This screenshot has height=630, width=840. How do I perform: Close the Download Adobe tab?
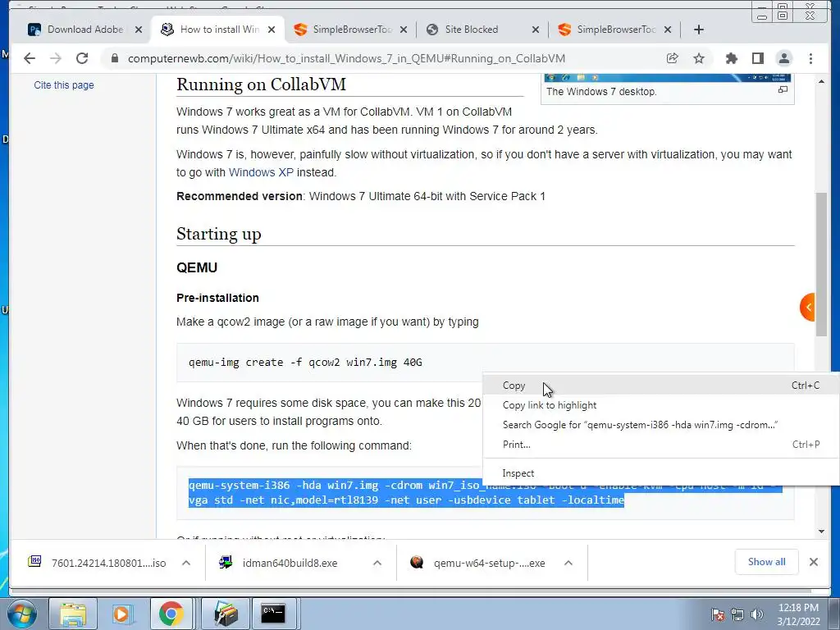pos(138,30)
